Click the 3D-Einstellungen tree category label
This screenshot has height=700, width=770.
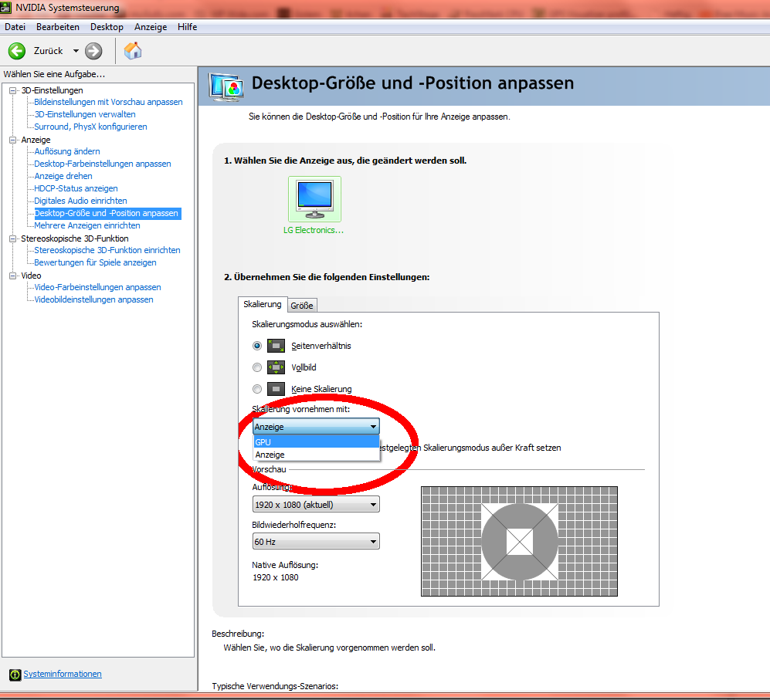pos(52,90)
